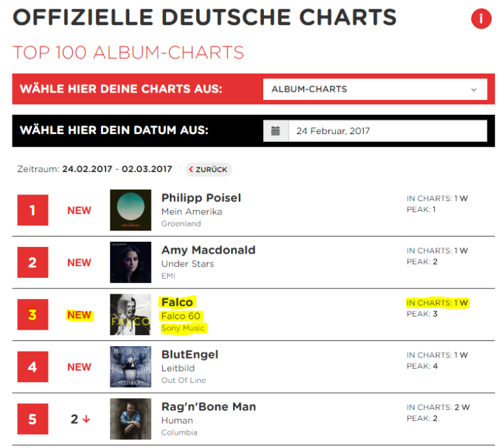Click the rank 3 position badge
504x448 pixels.
coord(33,315)
